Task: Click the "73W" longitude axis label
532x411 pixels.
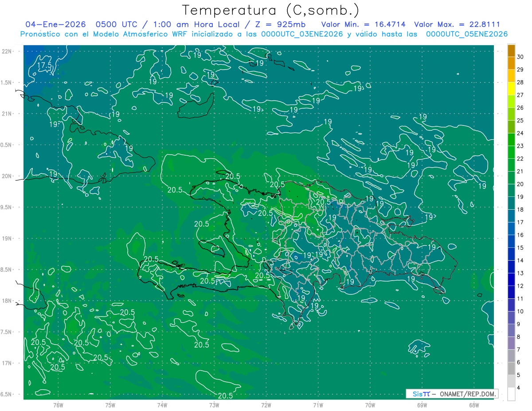Action: point(214,405)
